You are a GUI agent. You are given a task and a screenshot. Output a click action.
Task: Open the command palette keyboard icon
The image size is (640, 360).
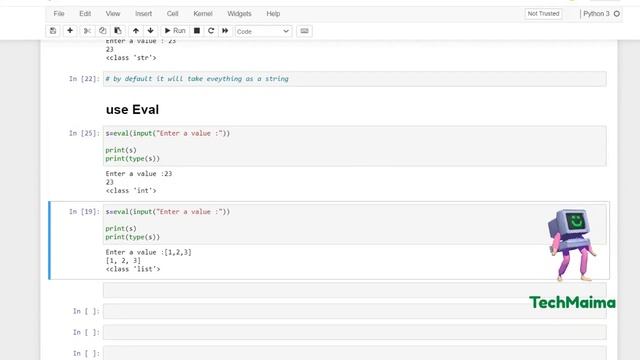pyautogui.click(x=304, y=31)
